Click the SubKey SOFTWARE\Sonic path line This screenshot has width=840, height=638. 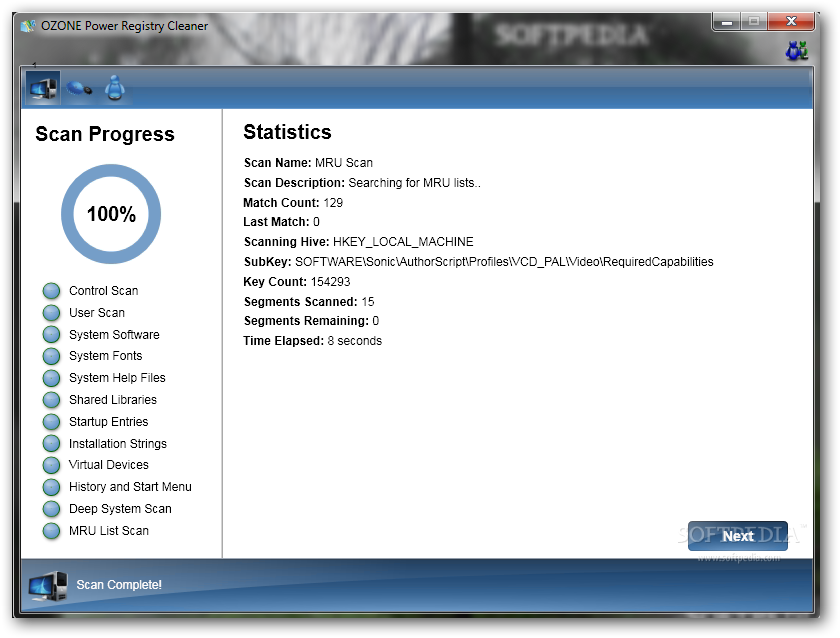[x=478, y=262]
